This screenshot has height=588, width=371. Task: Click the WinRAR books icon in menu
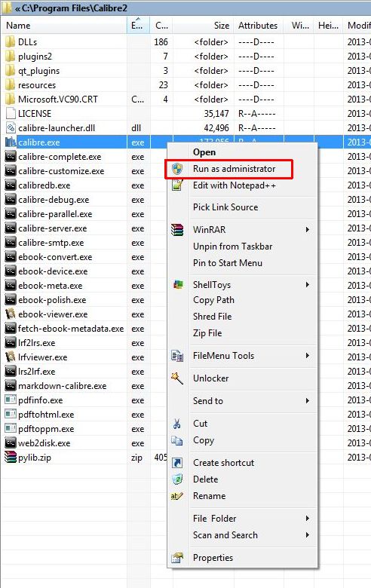tap(177, 229)
